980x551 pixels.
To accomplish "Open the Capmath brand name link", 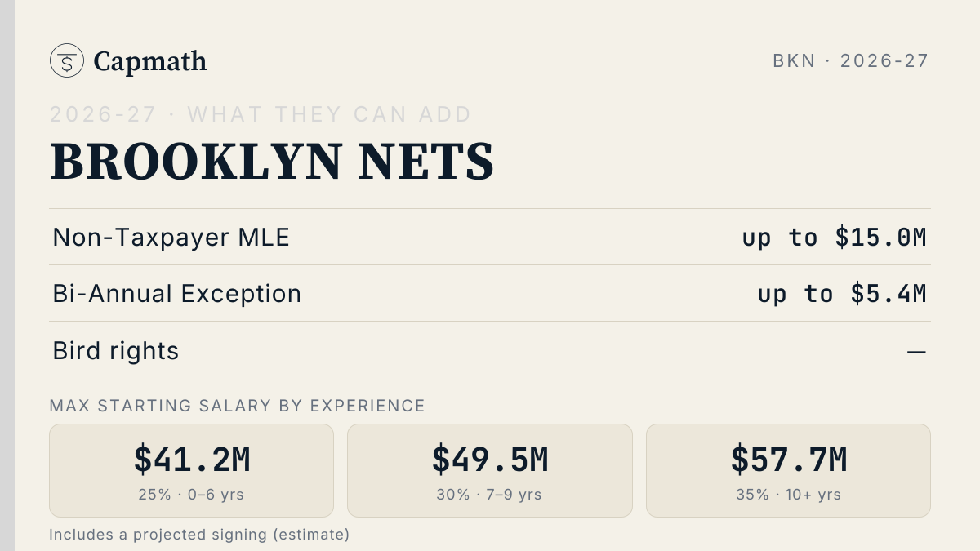I will (149, 61).
